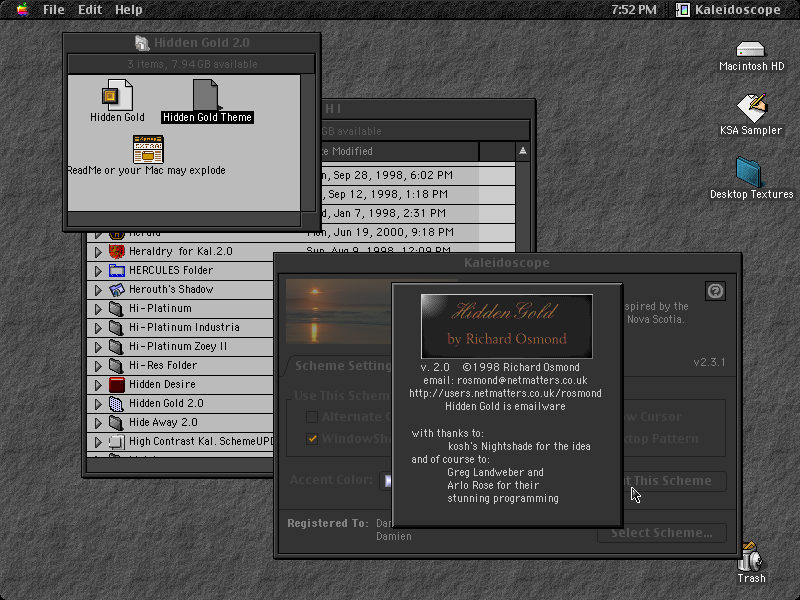This screenshot has width=800, height=600.
Task: Expand the Hide Away 2.0 folder
Action: coord(98,422)
